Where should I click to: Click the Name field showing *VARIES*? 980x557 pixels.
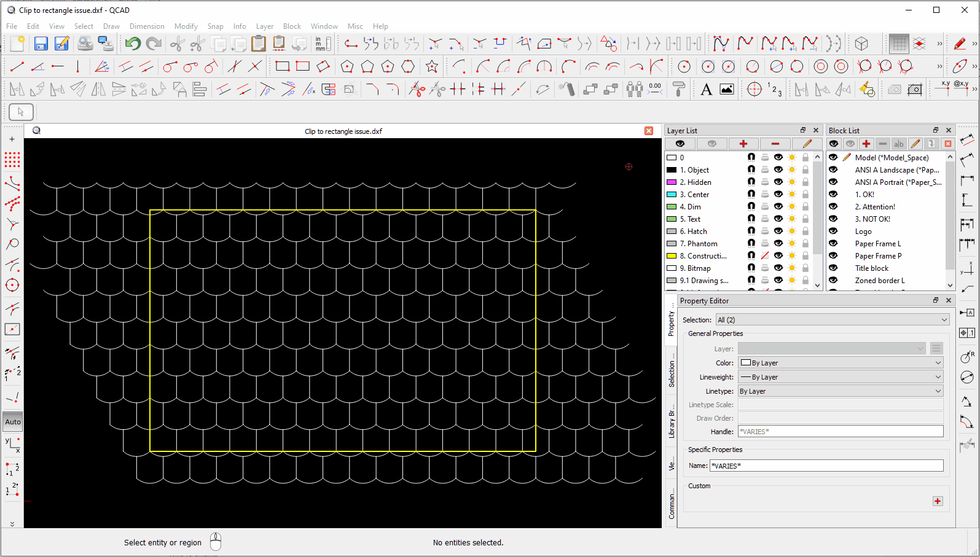(826, 465)
